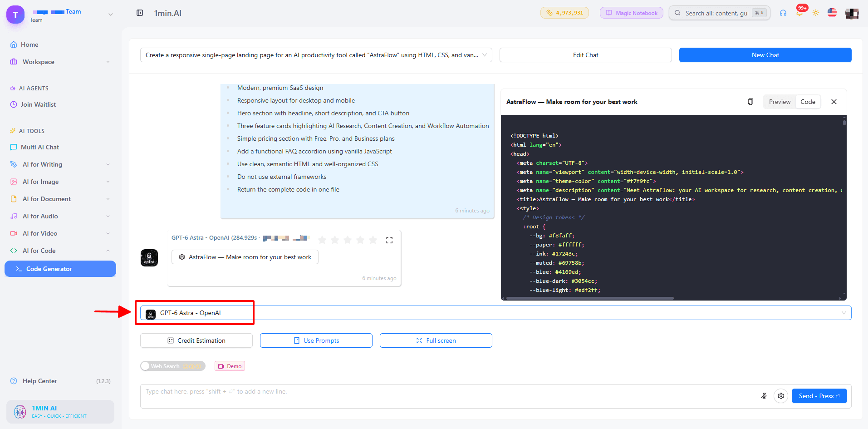
Task: Copy the AstraFlow code with copy icon
Action: (750, 102)
